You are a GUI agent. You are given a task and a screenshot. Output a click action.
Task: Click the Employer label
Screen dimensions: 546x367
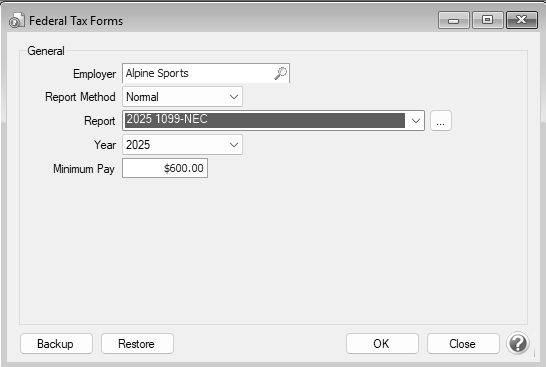94,74
